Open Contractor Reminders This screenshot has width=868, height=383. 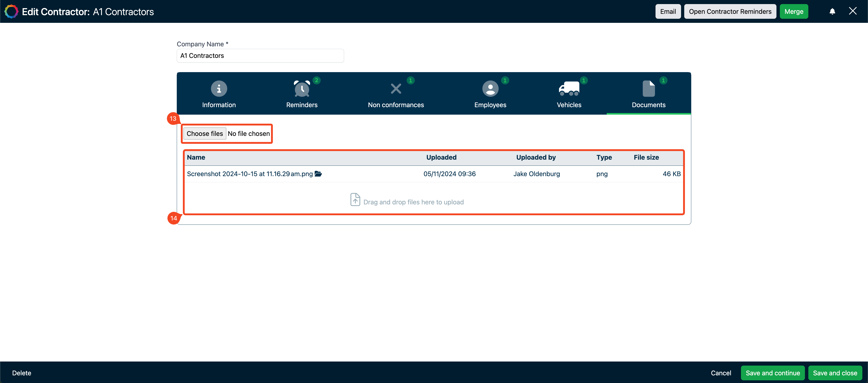click(730, 11)
